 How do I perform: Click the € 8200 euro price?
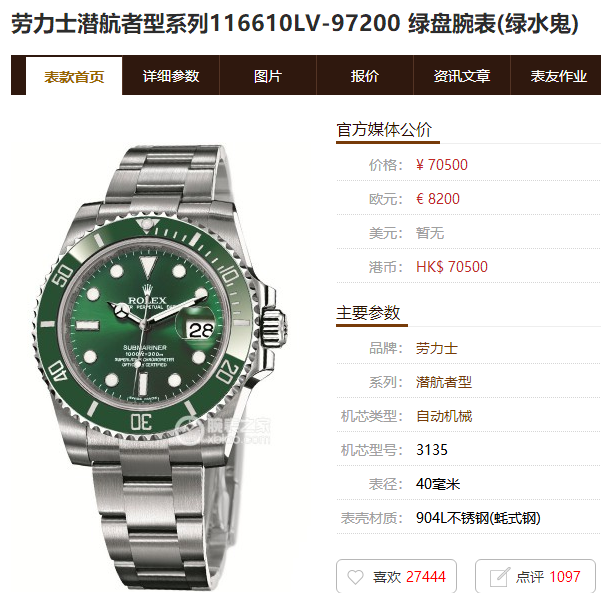click(x=438, y=199)
